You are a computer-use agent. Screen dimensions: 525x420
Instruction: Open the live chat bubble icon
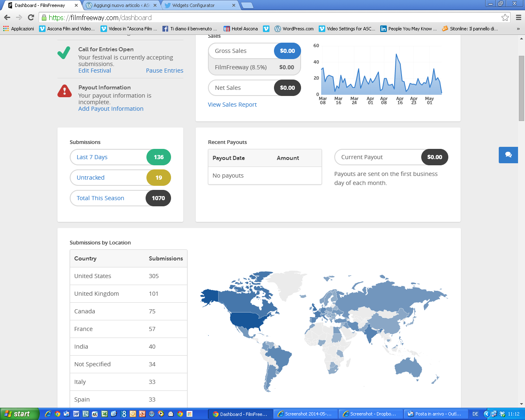pyautogui.click(x=508, y=155)
